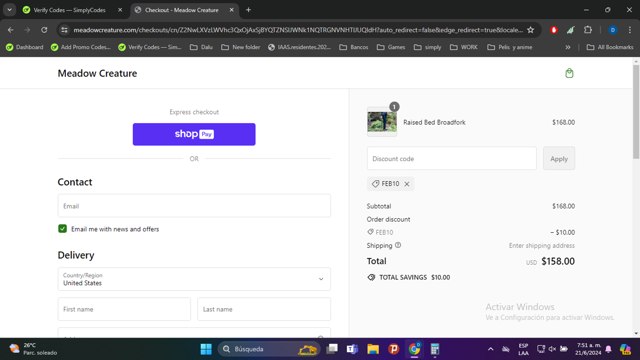This screenshot has width=640, height=360.
Task: Expand the Country/Region dropdown
Action: point(194,279)
